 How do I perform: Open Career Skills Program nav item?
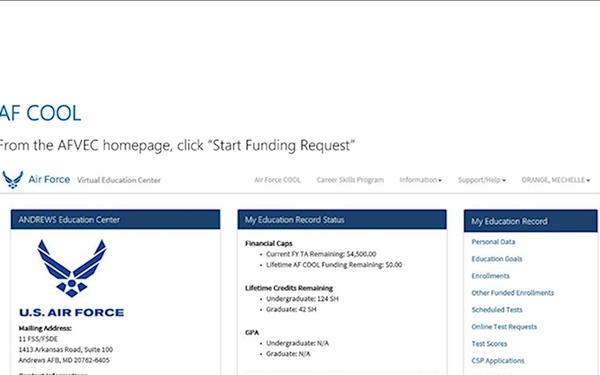tap(350, 180)
